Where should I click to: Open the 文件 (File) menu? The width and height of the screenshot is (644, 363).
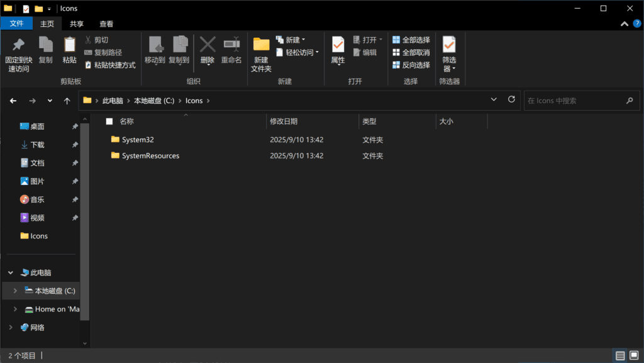pos(16,23)
